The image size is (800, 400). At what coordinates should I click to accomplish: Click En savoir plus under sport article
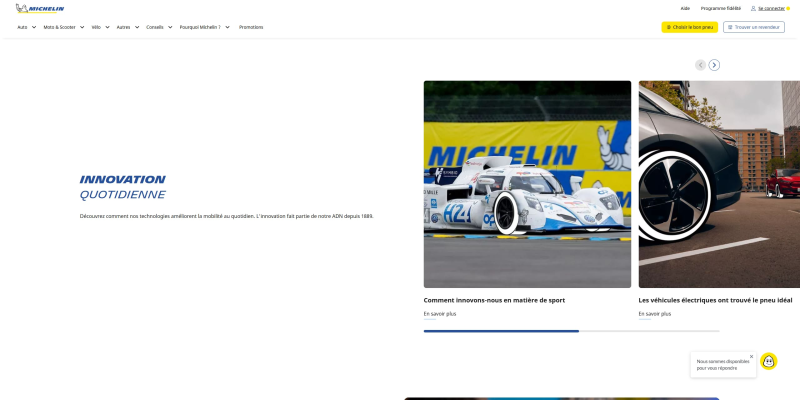pyautogui.click(x=440, y=314)
